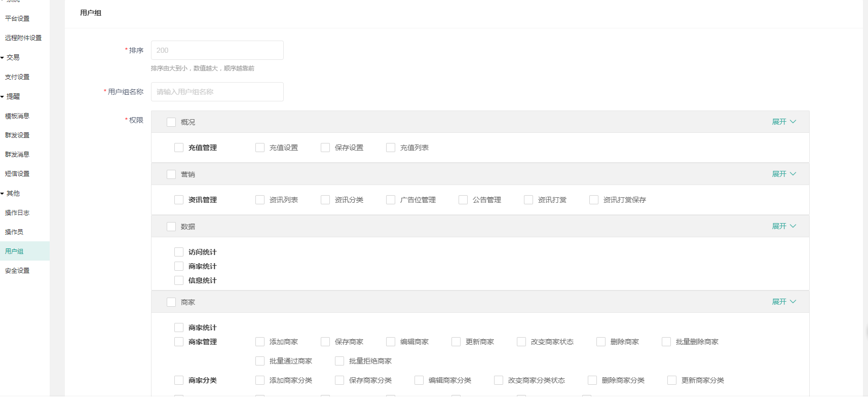Check the 概况 section checkbox
The image size is (868, 400).
[171, 122]
